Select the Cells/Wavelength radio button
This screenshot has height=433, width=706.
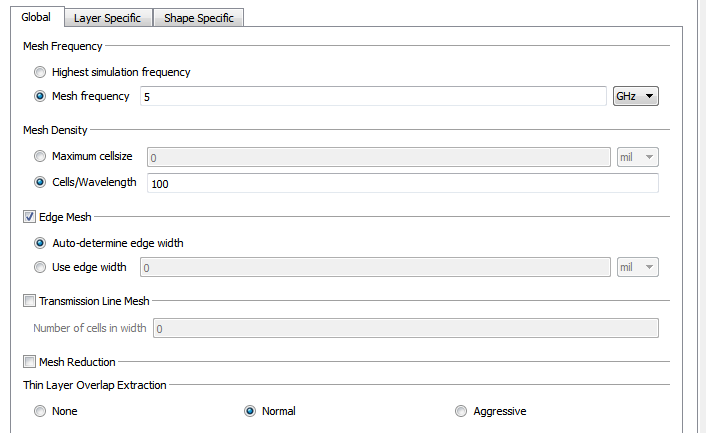click(x=40, y=182)
